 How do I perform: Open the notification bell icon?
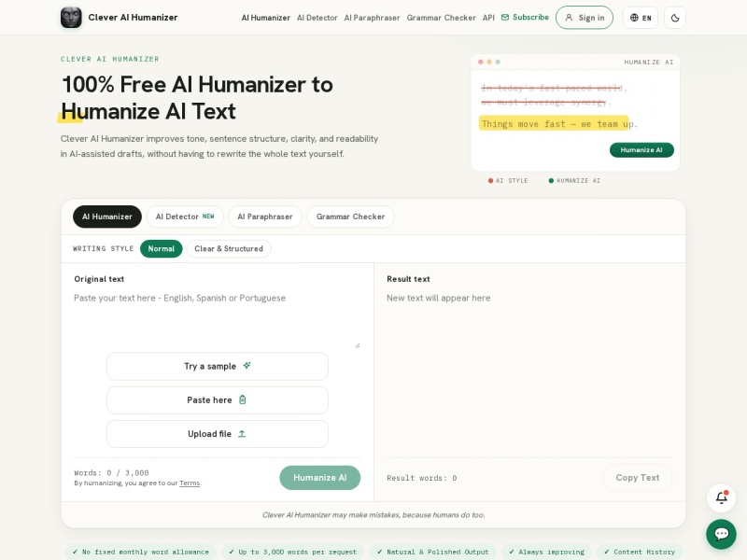(x=721, y=497)
